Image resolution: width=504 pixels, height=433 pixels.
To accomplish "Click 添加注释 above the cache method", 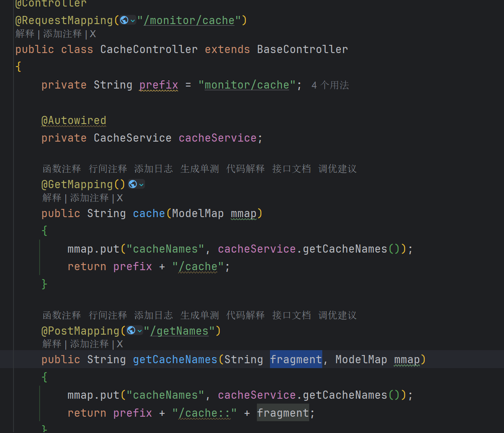I will coord(89,198).
